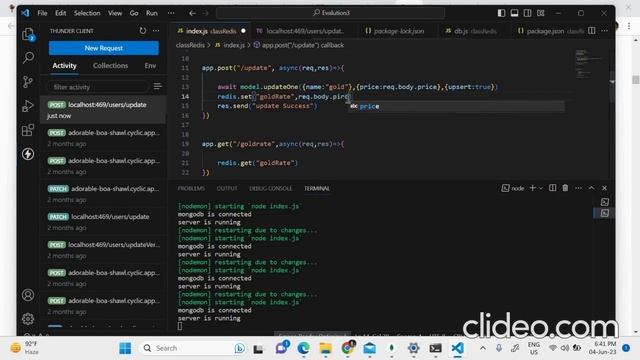
Task: Switch to the Activity tab
Action: (x=64, y=65)
